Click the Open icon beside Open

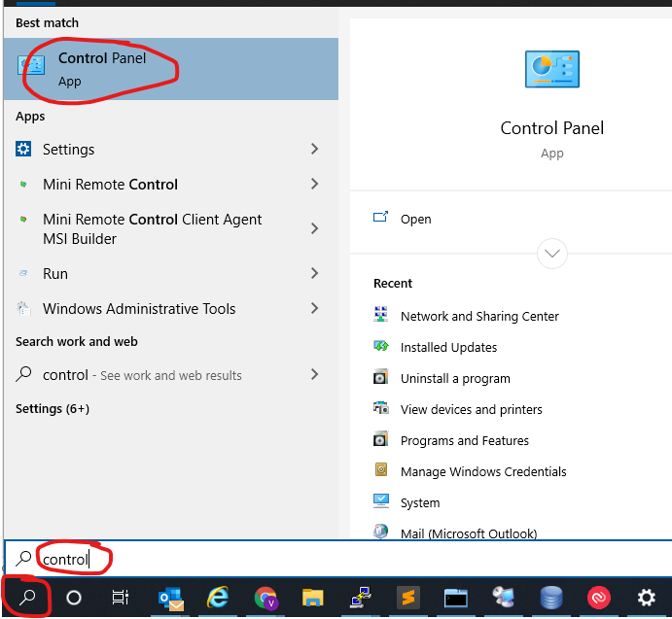[x=380, y=217]
